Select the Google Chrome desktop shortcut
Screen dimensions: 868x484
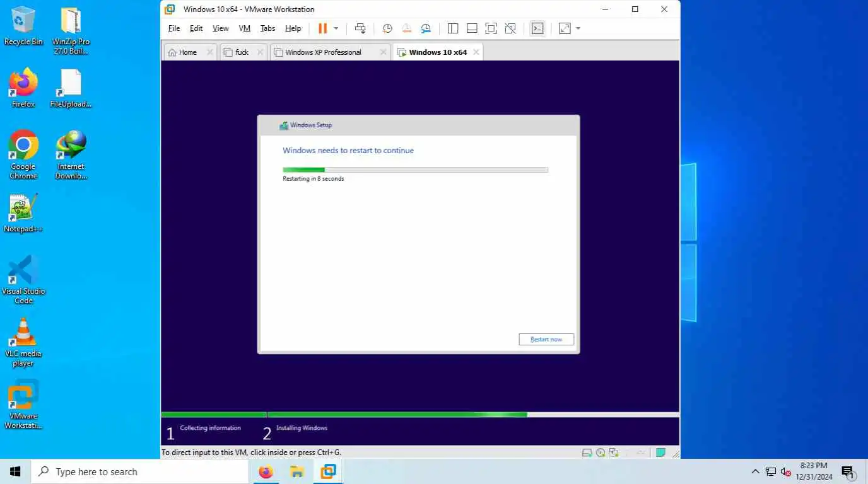point(23,154)
